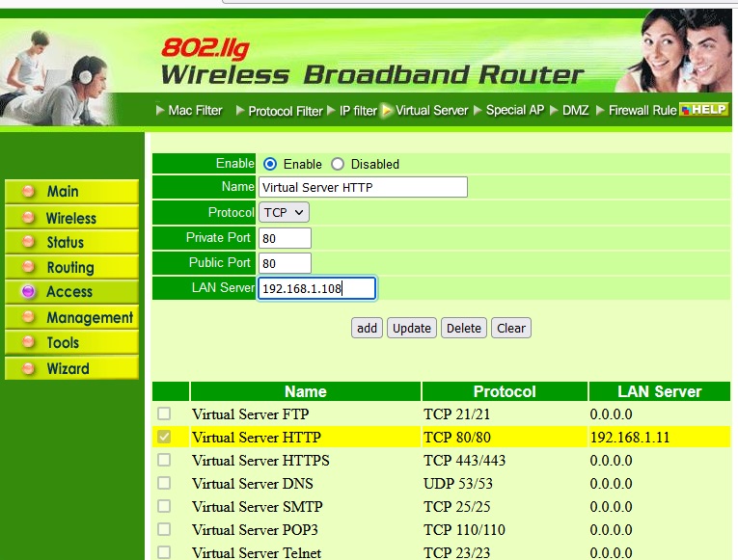Viewport: 738px width, 560px height.
Task: Open the HELP icon in the banner
Action: (703, 110)
